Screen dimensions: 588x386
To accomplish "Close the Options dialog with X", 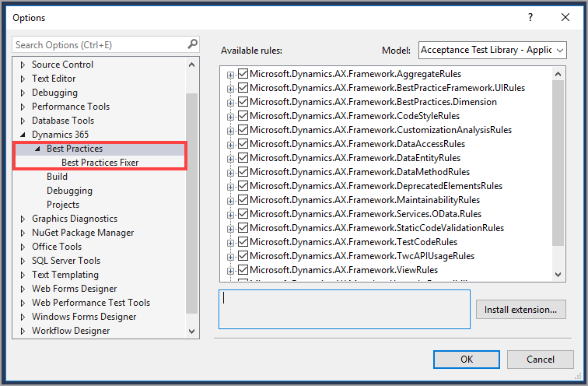I will point(565,17).
